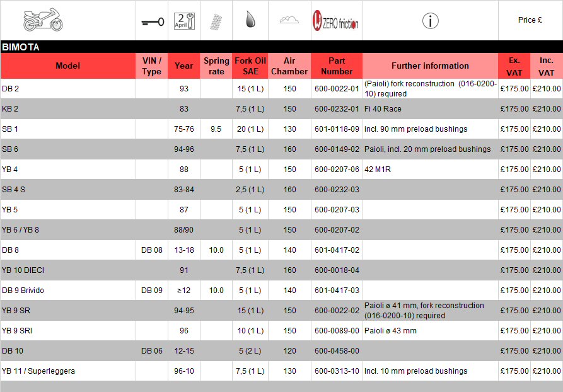Viewport: 563px width, 392px height.
Task: Click the information circle icon
Action: coord(430,21)
